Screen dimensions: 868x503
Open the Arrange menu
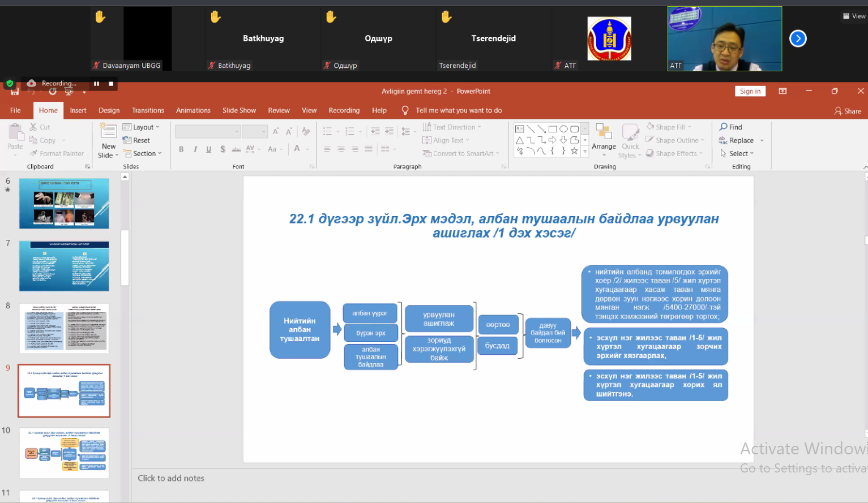click(604, 140)
